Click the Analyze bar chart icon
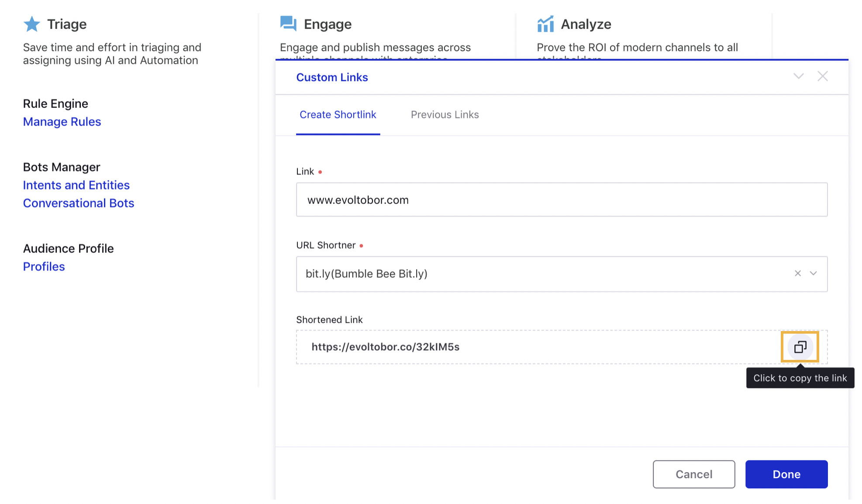This screenshot has height=504, width=862. point(545,24)
